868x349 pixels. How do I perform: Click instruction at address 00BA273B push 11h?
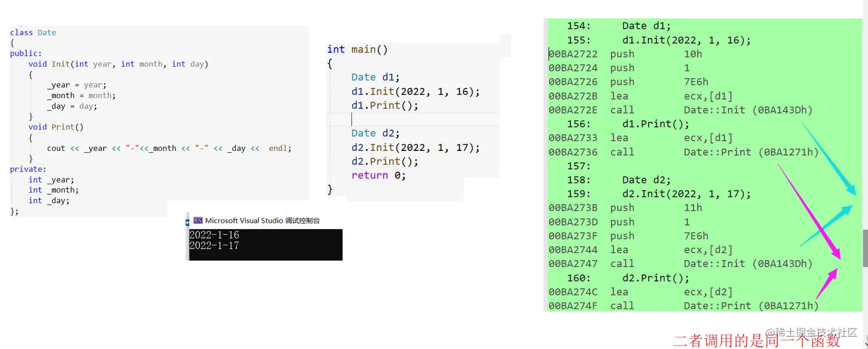pyautogui.click(x=626, y=208)
